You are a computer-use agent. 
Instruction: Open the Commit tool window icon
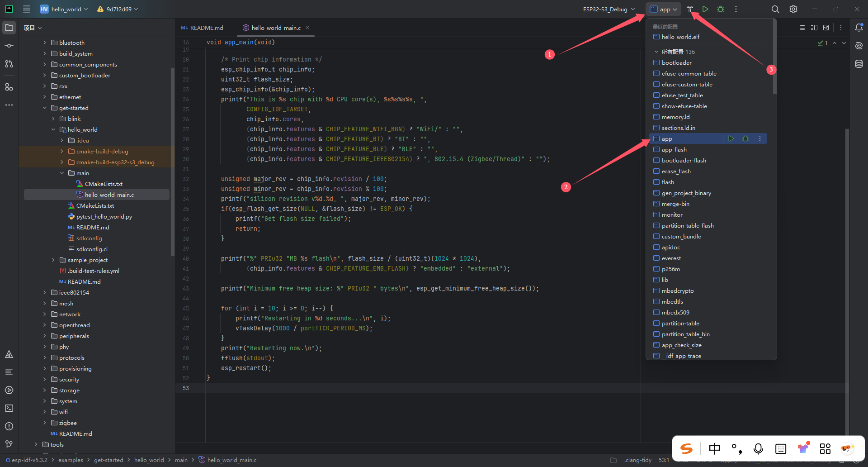coord(9,46)
